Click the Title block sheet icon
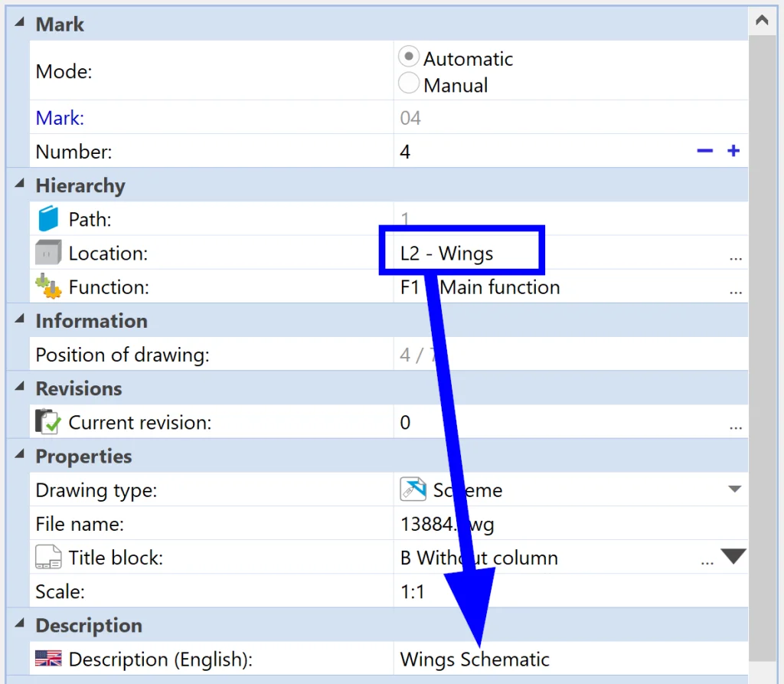 tap(48, 558)
